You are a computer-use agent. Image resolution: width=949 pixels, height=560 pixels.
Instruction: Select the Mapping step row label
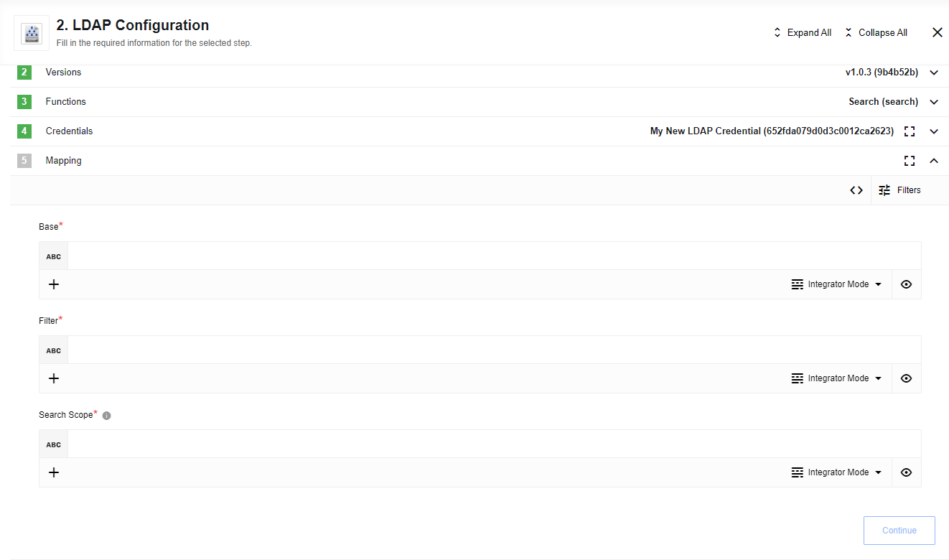tap(63, 161)
